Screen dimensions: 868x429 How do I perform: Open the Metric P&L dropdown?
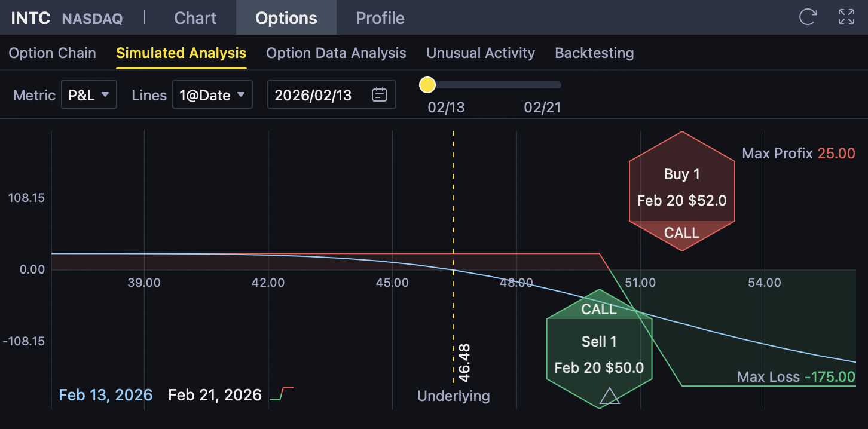tap(88, 95)
